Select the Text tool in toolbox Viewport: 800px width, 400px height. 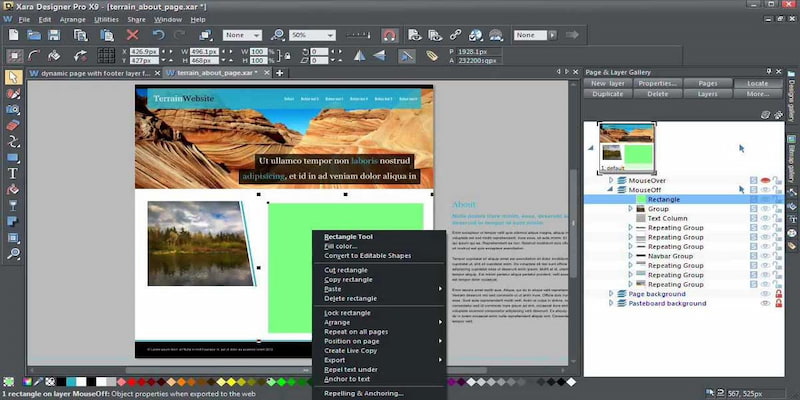[13, 173]
